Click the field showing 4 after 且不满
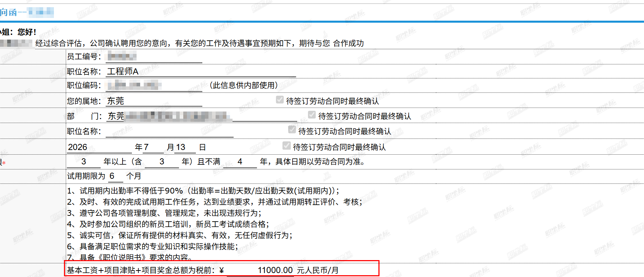This screenshot has height=277, width=644. pos(240,162)
